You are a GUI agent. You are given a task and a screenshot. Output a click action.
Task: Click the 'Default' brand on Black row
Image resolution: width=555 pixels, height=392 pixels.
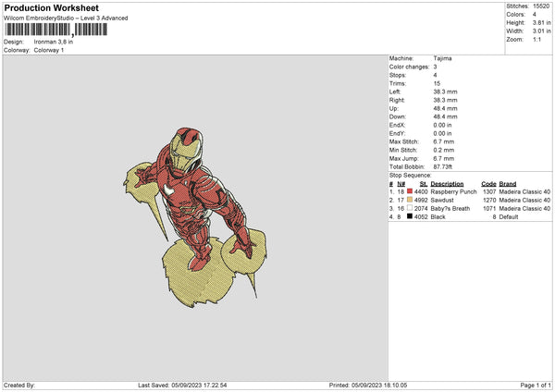(x=509, y=217)
